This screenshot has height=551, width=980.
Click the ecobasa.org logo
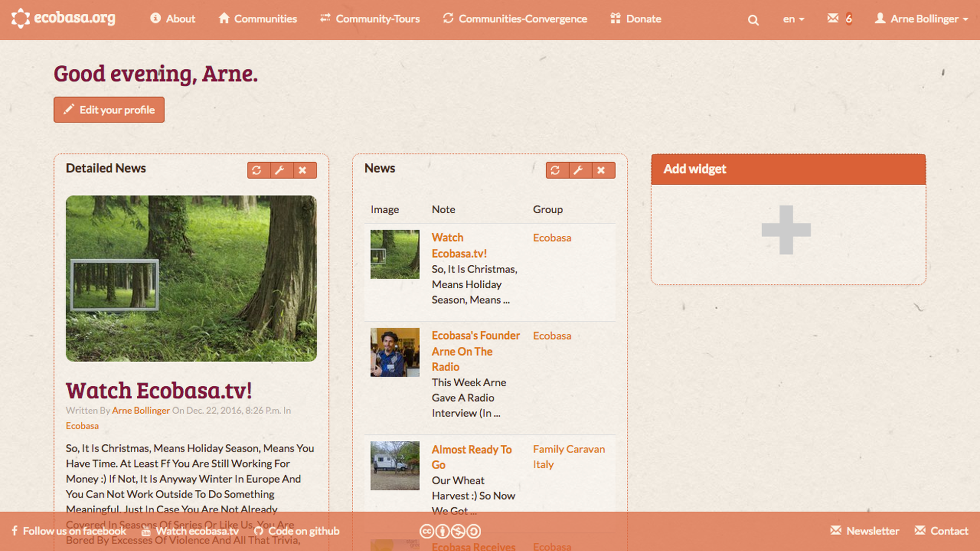coord(63,18)
